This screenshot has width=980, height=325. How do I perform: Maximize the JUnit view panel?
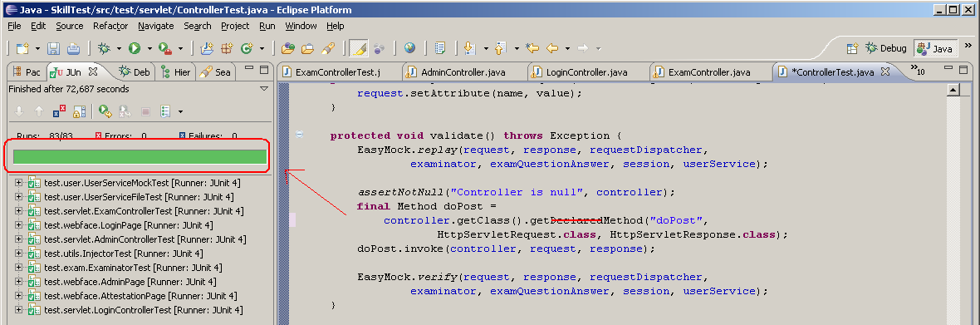(x=264, y=69)
